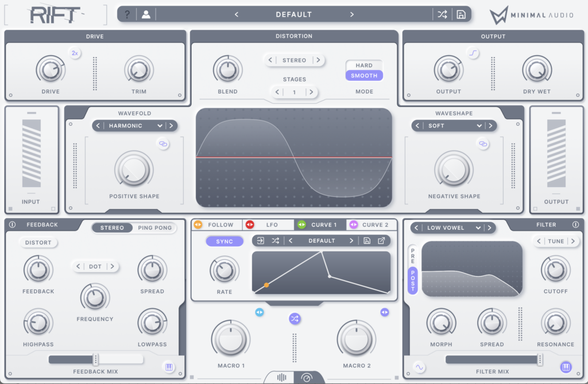
Task: Click the Feedback power icon
Action: [x=13, y=224]
